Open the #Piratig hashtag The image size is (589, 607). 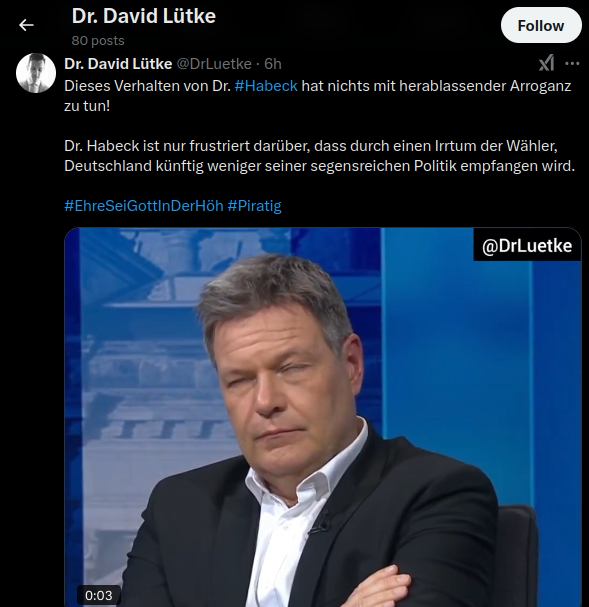(x=254, y=206)
